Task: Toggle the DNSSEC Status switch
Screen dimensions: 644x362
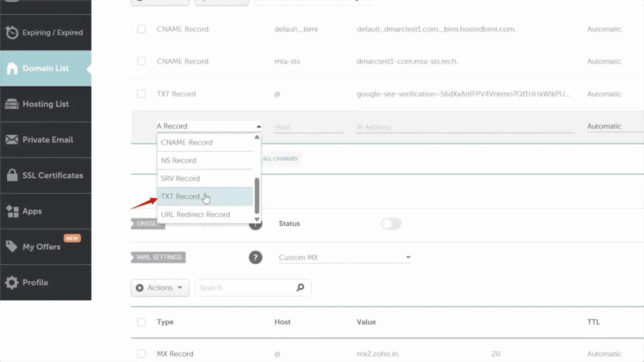Action: coord(391,223)
